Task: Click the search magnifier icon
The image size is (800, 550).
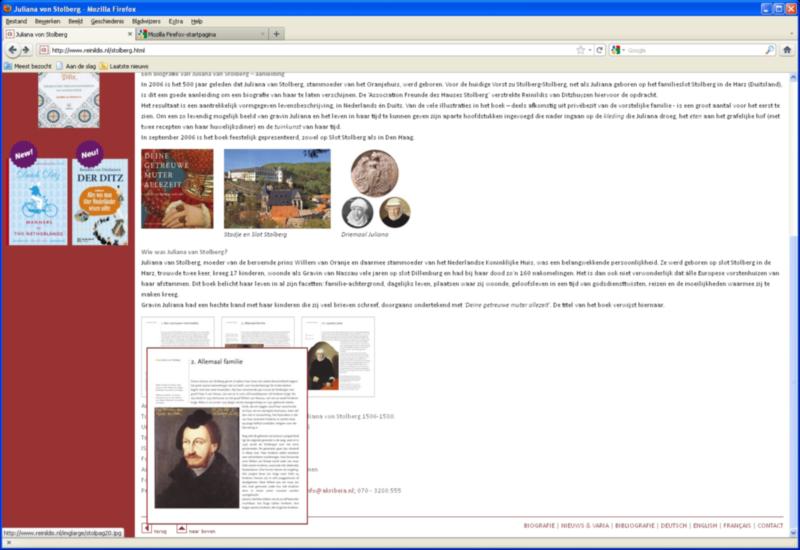Action: pyautogui.click(x=769, y=50)
